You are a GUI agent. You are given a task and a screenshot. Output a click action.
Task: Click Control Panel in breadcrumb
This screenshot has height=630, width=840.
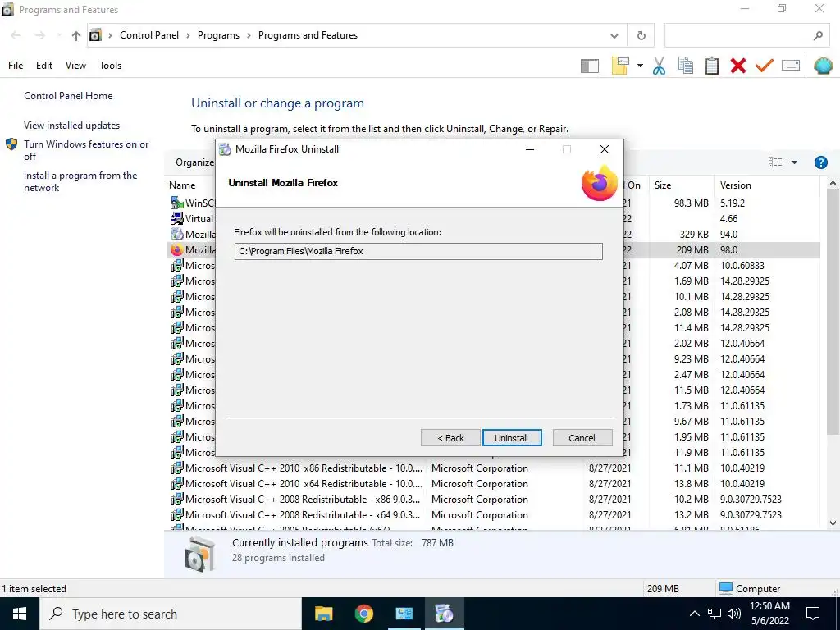pos(149,35)
